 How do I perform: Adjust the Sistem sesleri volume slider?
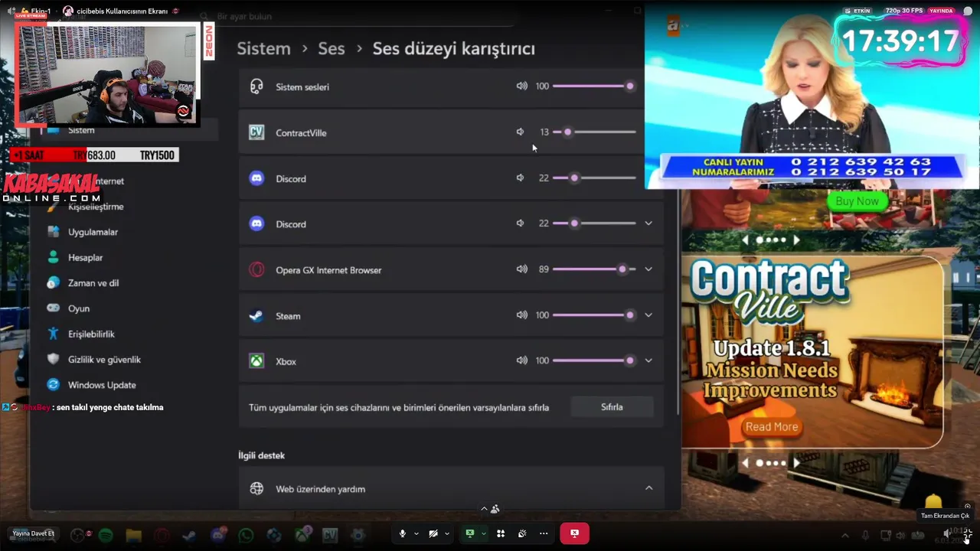click(594, 86)
